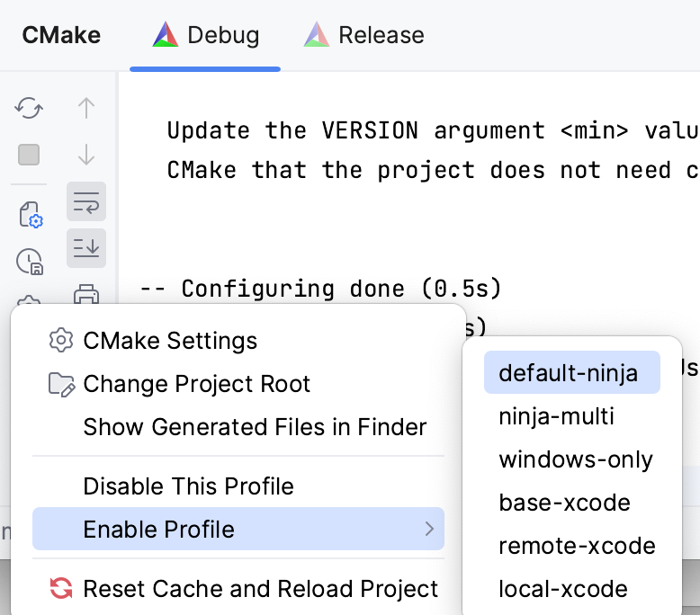
Task: Click the red reload icon in menu
Action: (60, 588)
